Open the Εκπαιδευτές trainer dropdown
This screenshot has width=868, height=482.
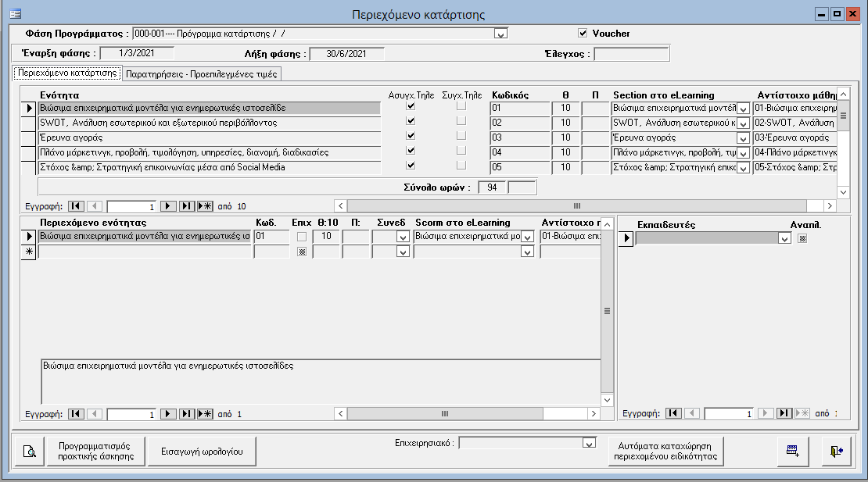(x=784, y=238)
